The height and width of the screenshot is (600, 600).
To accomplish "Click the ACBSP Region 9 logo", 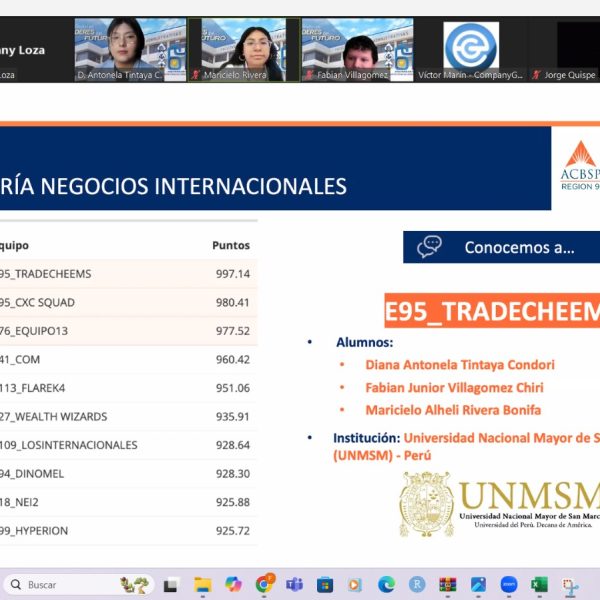I will [580, 166].
